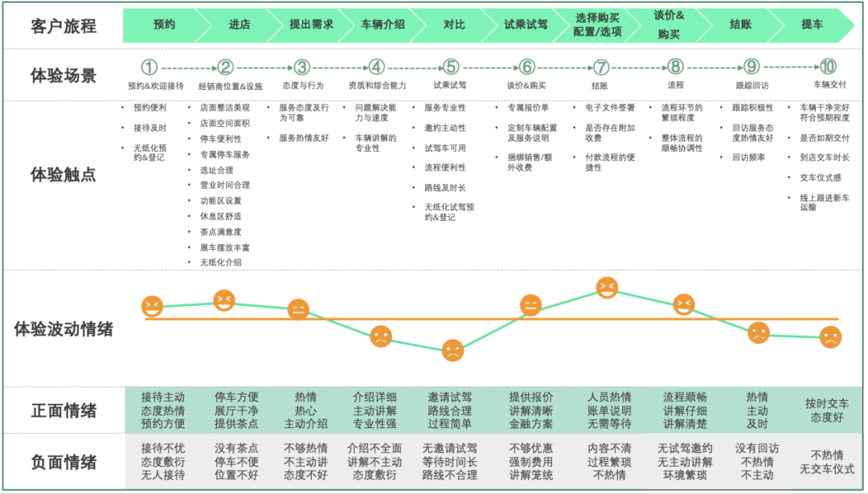Viewport: 868px width, 494px height.
Task: Click the gray 接待不优 negative emotion cell
Action: click(x=162, y=462)
